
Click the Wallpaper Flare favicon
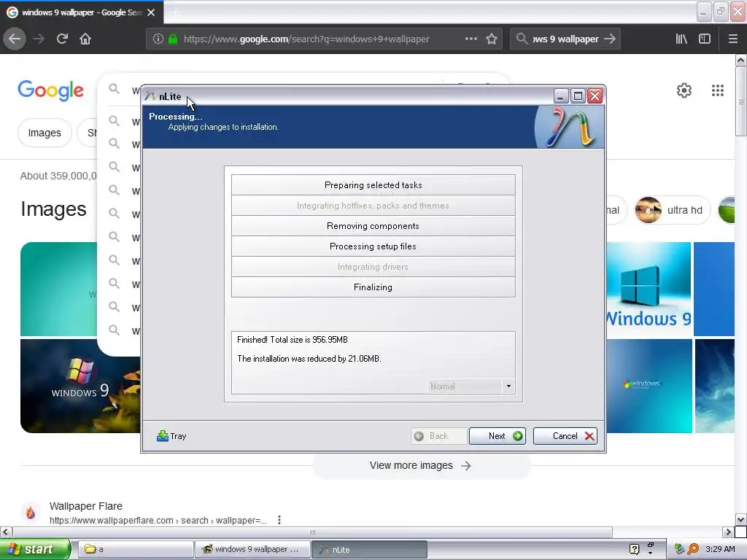tap(31, 513)
